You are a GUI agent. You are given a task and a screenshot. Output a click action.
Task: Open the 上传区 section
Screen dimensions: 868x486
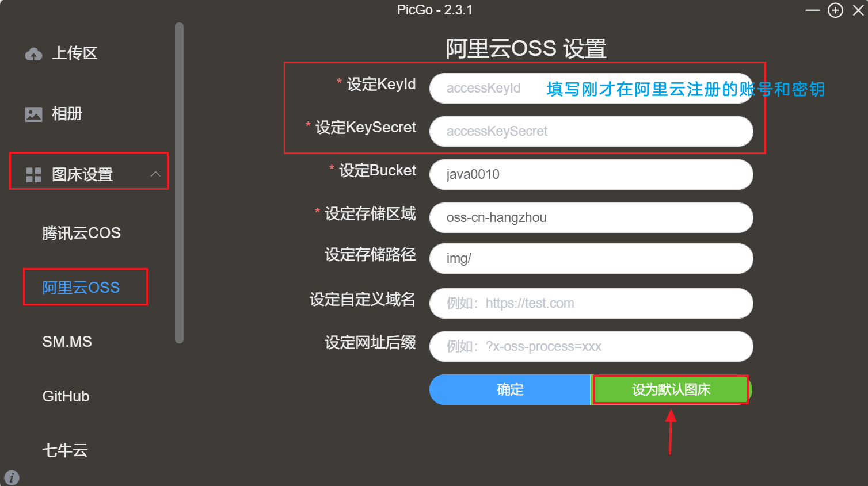(74, 53)
